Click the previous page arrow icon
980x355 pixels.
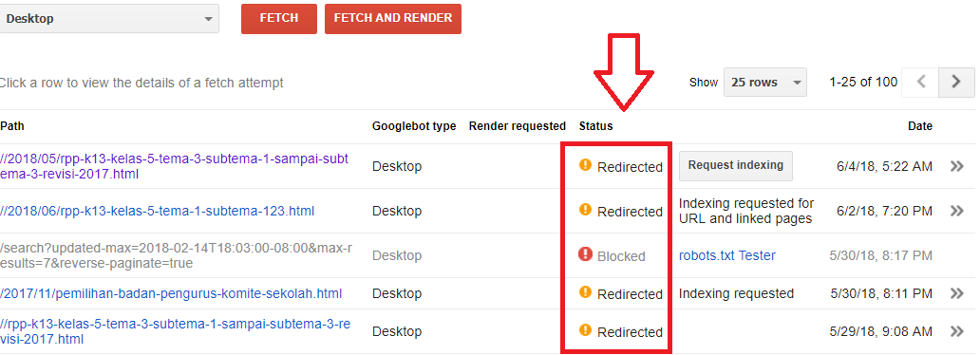click(x=920, y=82)
